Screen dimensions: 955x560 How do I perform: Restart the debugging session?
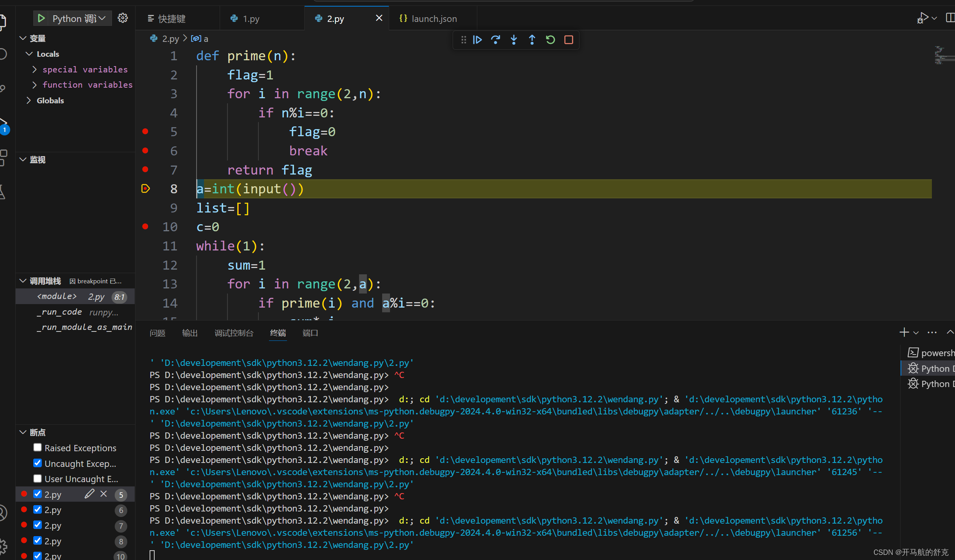pyautogui.click(x=550, y=40)
